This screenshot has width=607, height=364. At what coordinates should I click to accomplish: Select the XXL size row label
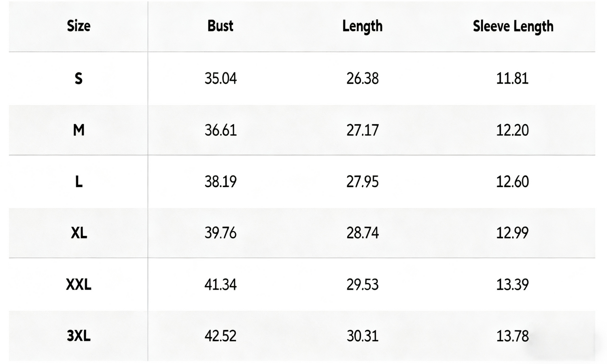pos(79,285)
